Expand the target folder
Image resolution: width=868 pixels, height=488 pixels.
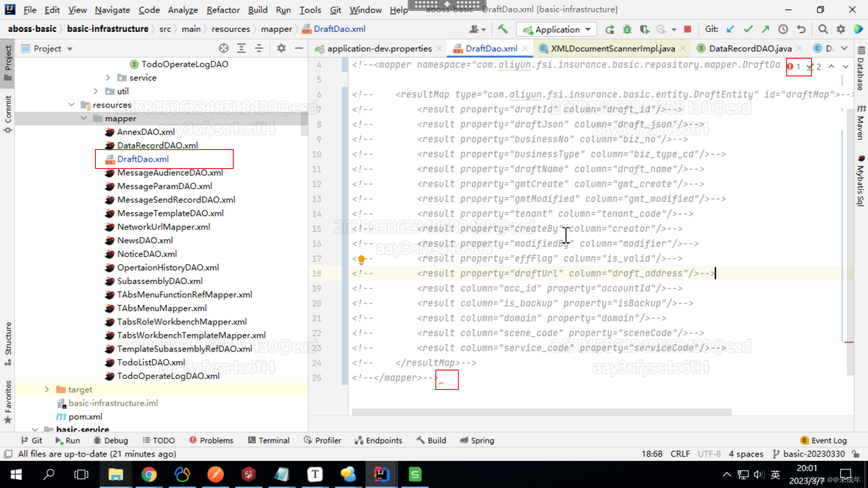pos(47,389)
